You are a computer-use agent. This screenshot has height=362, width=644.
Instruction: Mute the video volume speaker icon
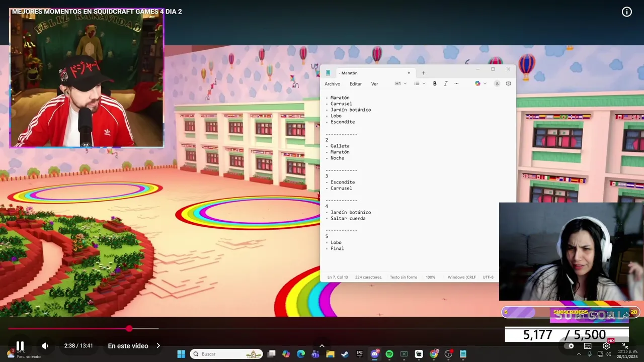45,346
